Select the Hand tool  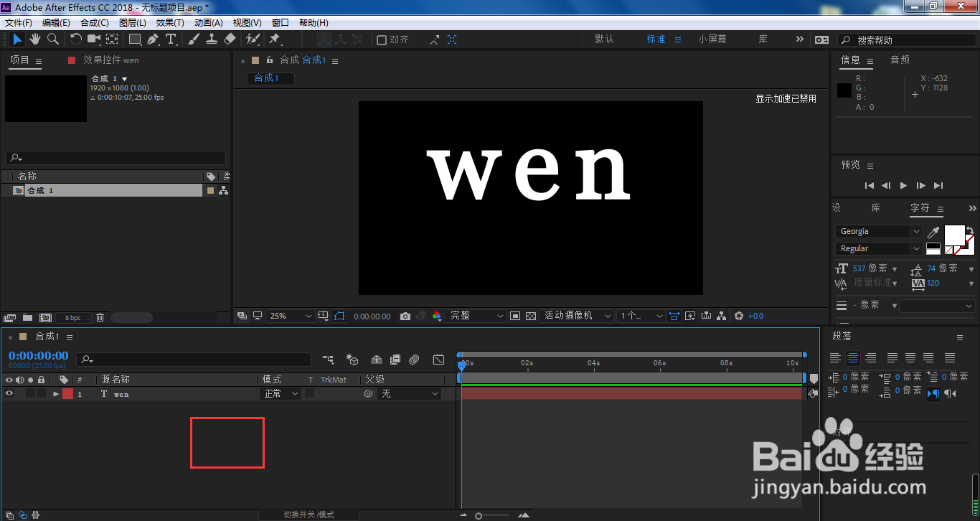tap(35, 39)
